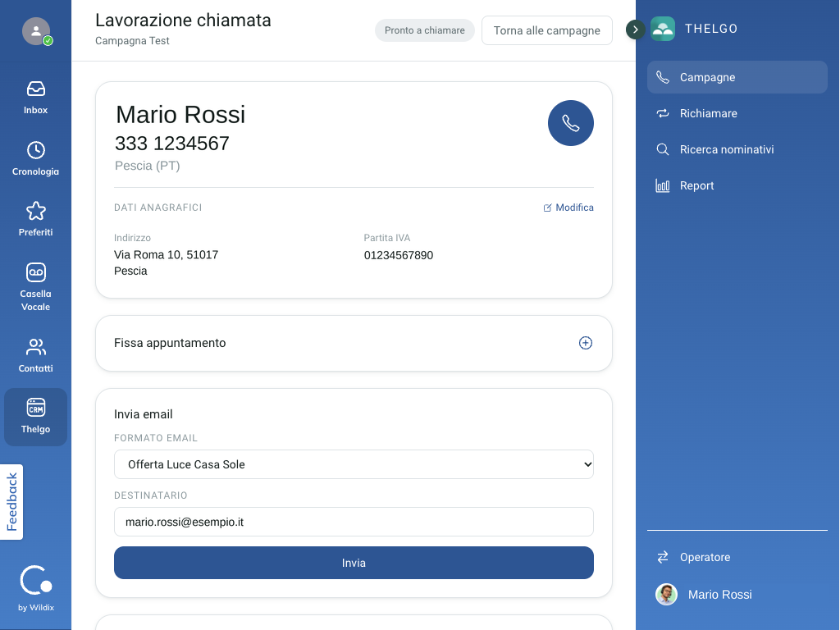The width and height of the screenshot is (840, 630).
Task: Click Modifica link for dati anagrafici
Action: point(568,208)
